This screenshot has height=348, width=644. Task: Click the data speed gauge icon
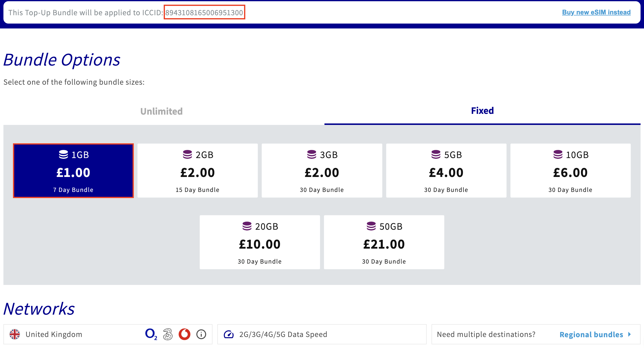(x=228, y=334)
